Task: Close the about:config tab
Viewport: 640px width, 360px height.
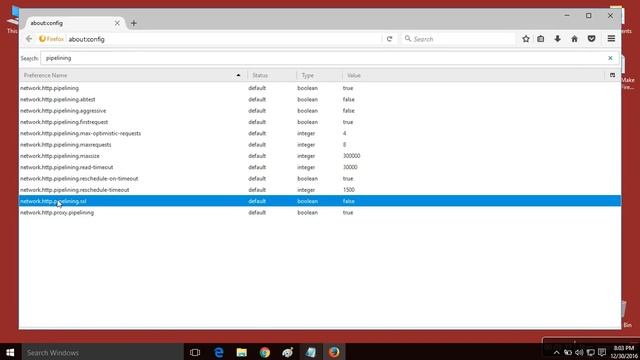Action: pos(117,23)
